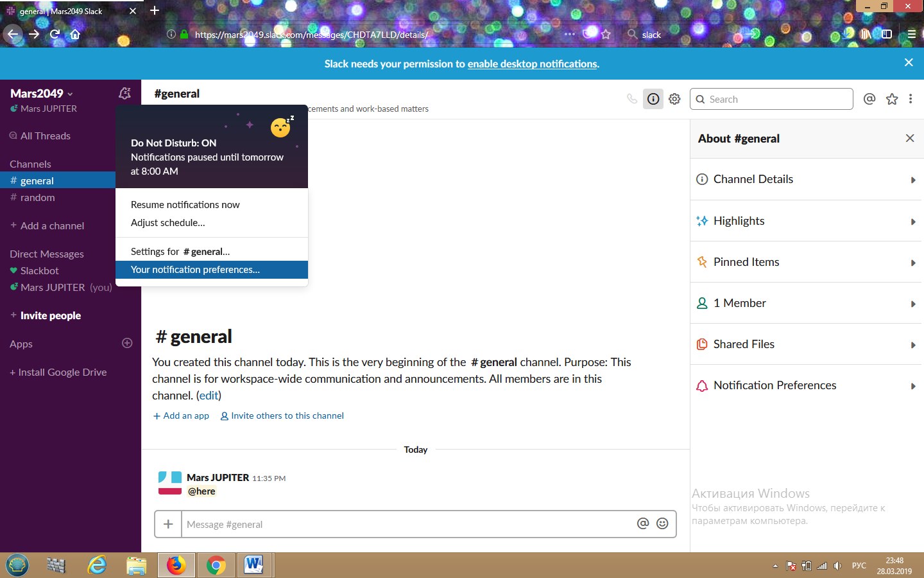Click the Search field

coord(771,99)
